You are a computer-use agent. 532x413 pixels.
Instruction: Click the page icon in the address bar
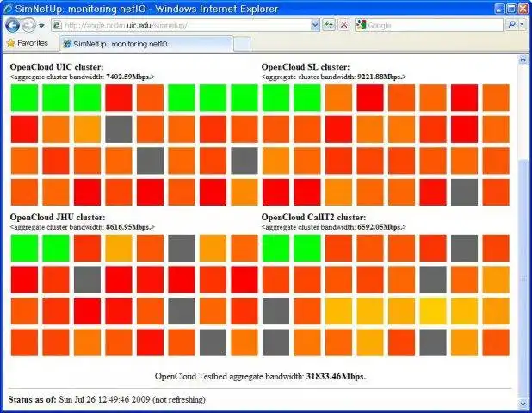pyautogui.click(x=58, y=25)
